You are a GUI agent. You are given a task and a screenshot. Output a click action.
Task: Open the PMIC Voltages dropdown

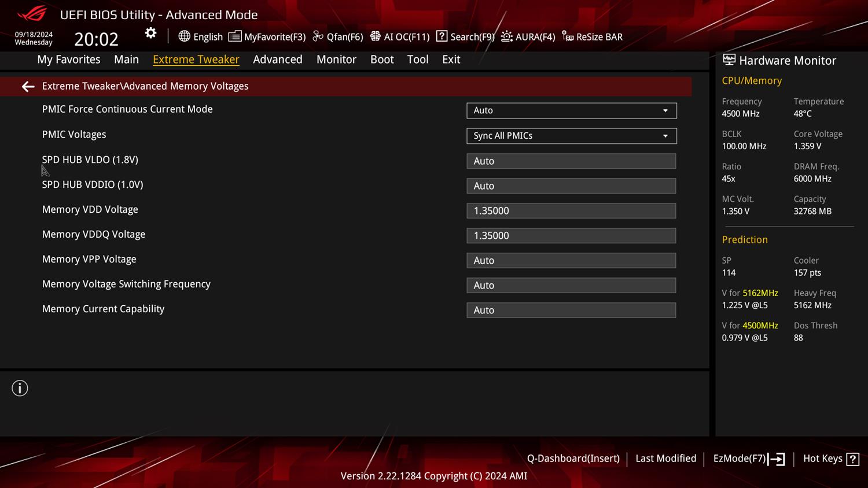tap(571, 136)
